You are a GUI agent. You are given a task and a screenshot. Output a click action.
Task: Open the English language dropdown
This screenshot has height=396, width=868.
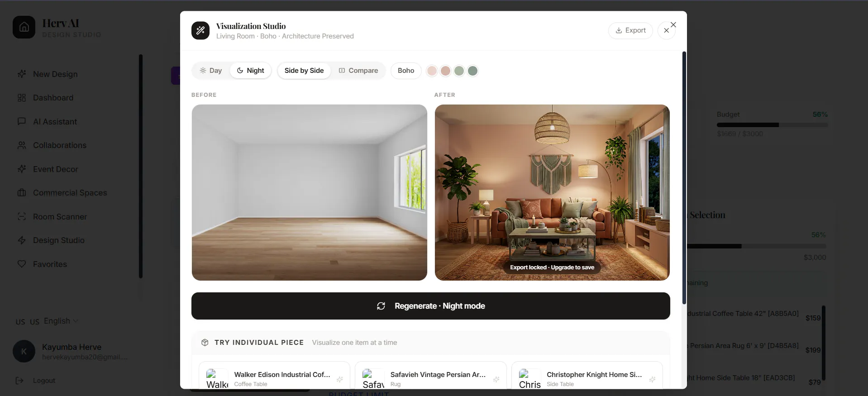(61, 321)
